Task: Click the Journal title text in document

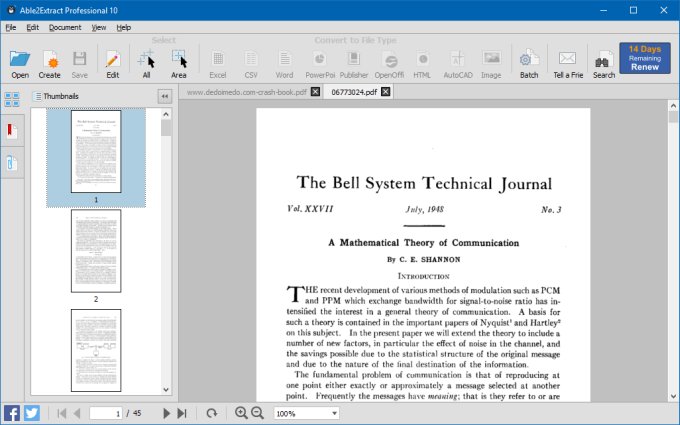Action: point(424,183)
